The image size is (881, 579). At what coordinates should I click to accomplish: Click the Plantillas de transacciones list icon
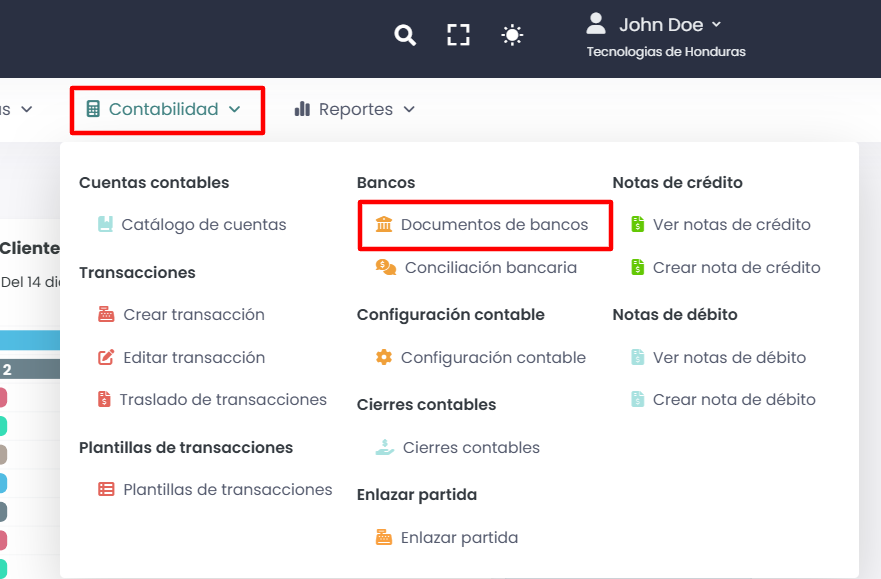click(x=106, y=489)
